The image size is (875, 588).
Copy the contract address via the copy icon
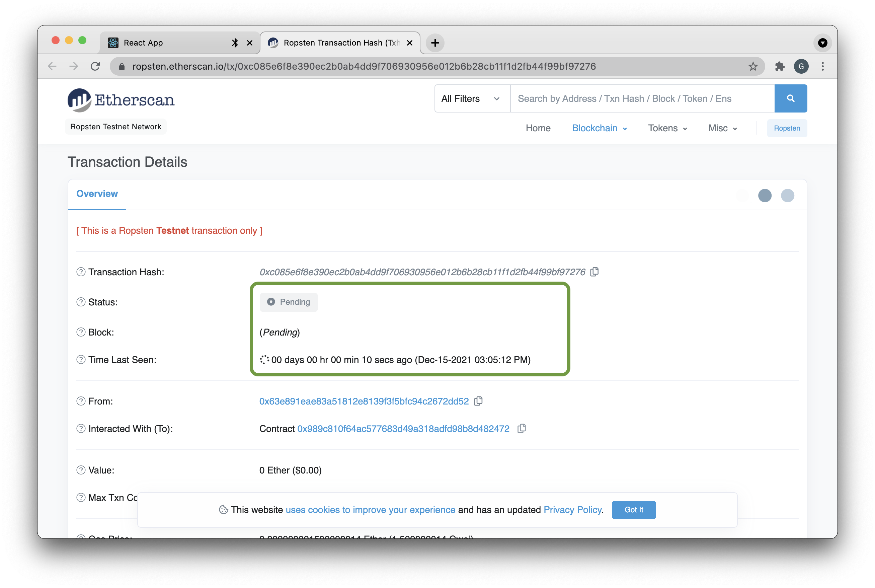pyautogui.click(x=522, y=428)
